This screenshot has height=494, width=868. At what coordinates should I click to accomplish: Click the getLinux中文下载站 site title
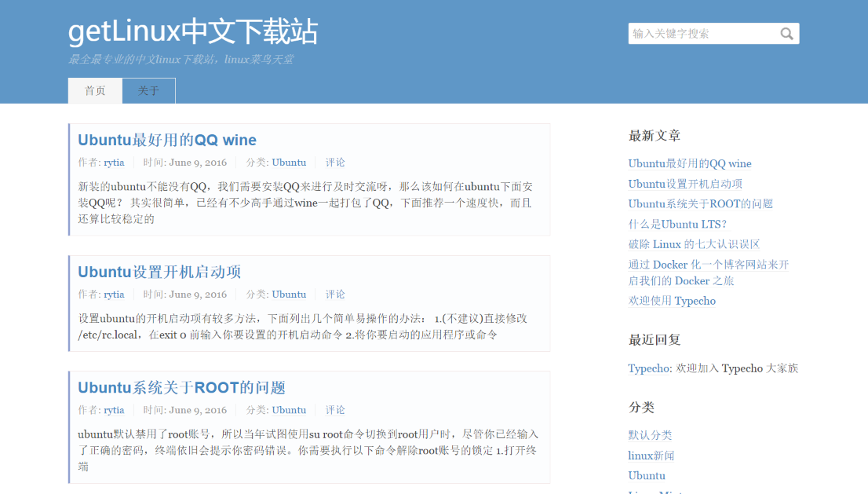[x=193, y=31]
